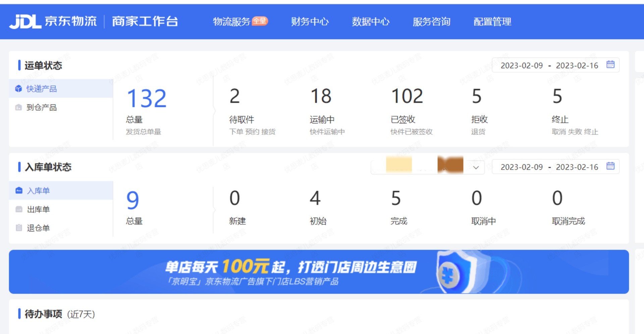Image resolution: width=644 pixels, height=334 pixels.
Task: Open the 财务中心 menu
Action: (310, 21)
